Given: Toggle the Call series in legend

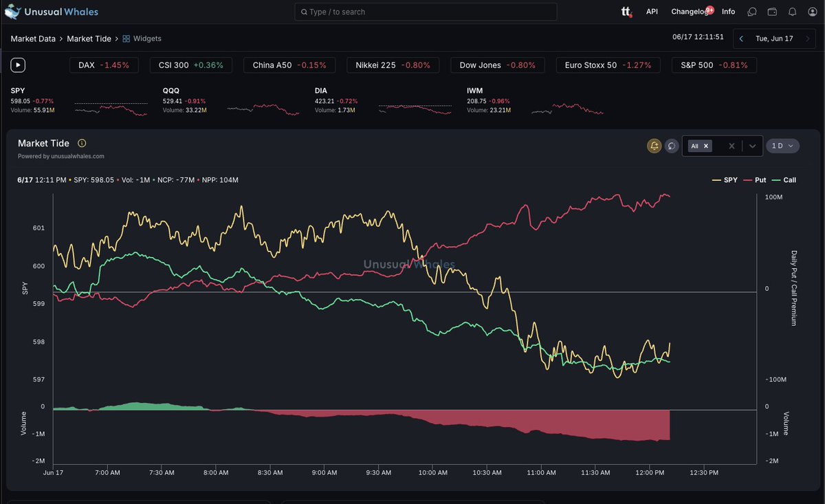Looking at the screenshot, I should (784, 180).
